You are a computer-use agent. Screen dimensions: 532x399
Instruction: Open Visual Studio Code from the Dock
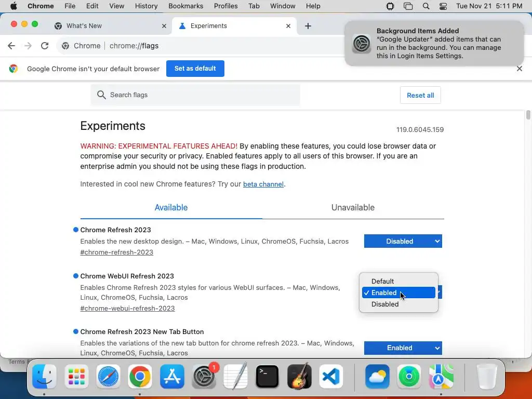[x=331, y=376]
